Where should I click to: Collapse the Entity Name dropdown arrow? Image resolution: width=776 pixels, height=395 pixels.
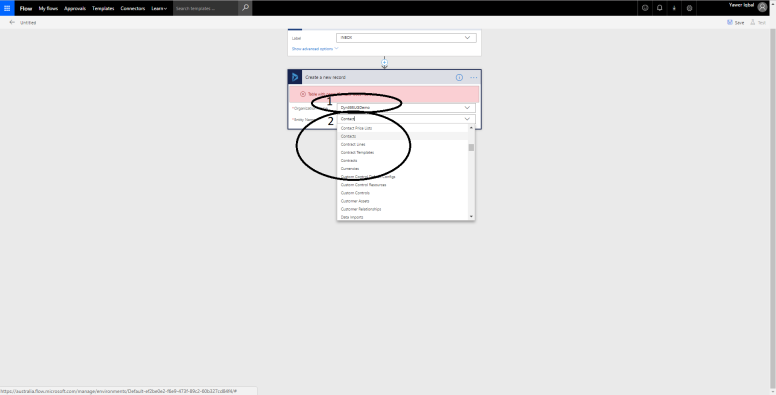467,119
